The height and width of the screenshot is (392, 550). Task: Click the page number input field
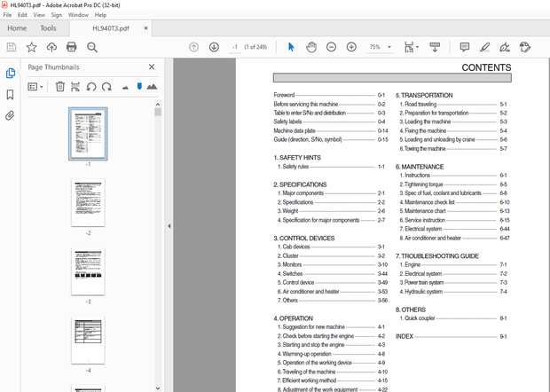[x=235, y=47]
